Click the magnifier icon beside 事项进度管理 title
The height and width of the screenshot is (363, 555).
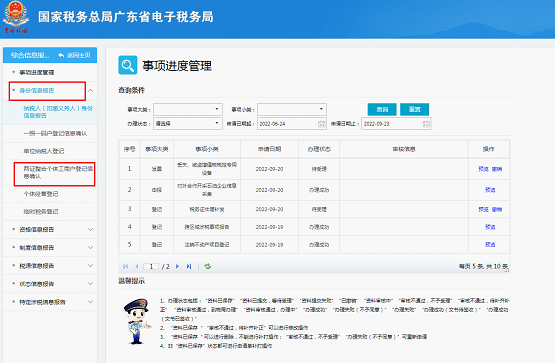pyautogui.click(x=127, y=65)
